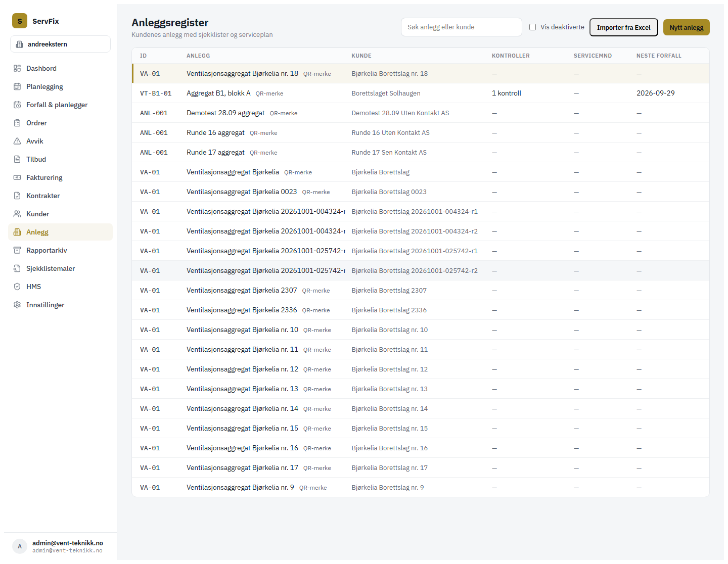Click the Kunder people icon
The image size is (728, 564).
tap(17, 214)
